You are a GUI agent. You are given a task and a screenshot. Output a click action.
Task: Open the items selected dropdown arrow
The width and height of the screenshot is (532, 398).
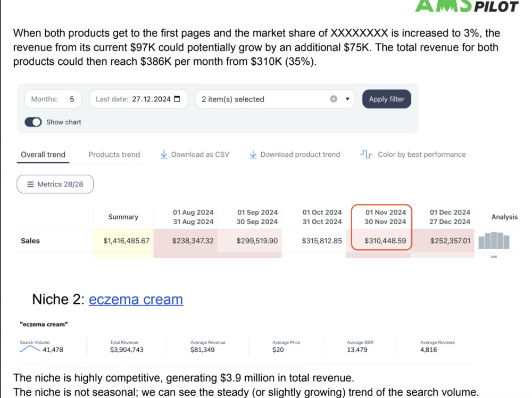click(347, 99)
